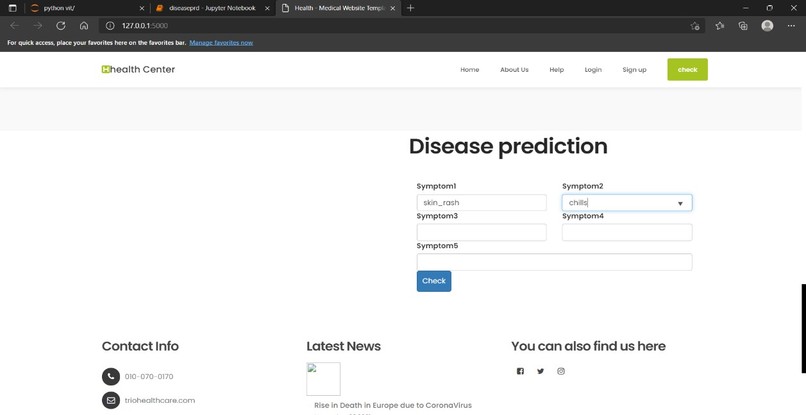This screenshot has height=415, width=806.
Task: Click the broken news thumbnail image
Action: [x=323, y=379]
